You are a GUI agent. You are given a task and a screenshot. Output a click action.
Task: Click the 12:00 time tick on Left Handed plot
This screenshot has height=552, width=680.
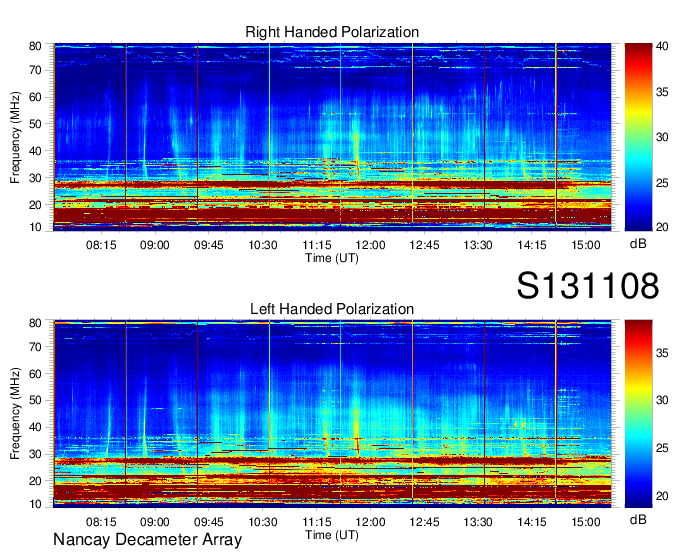(370, 522)
